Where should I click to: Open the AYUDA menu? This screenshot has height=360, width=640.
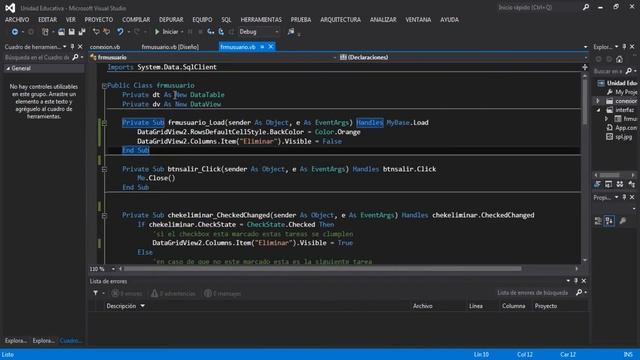449,20
